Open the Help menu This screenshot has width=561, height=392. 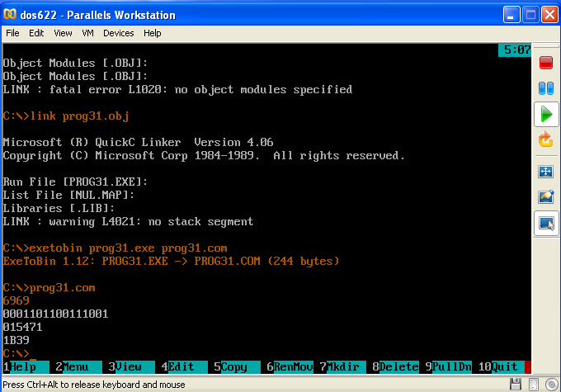coord(152,33)
